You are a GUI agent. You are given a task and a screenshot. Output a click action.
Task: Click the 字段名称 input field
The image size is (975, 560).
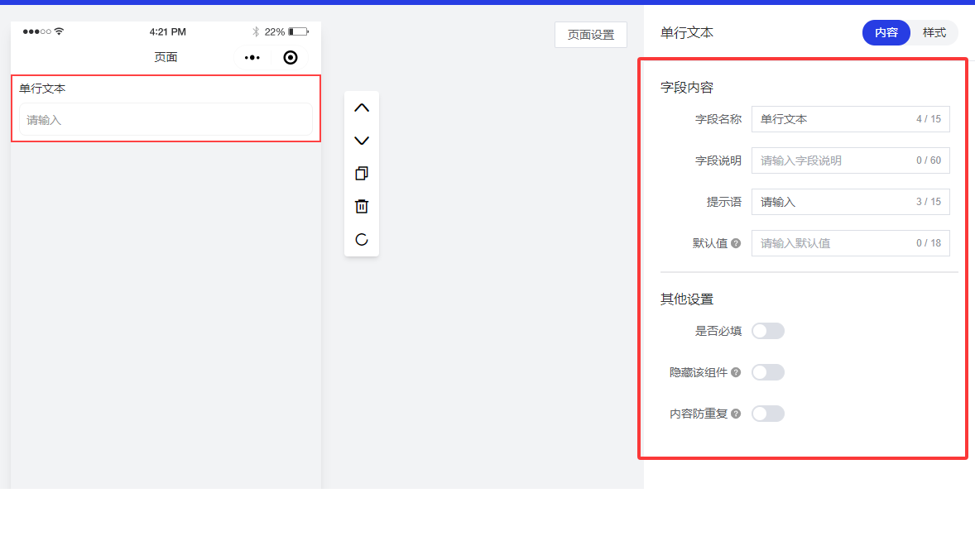click(x=832, y=119)
